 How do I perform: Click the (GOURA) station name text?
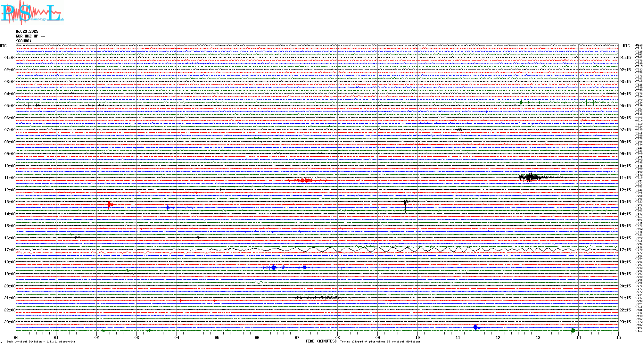click(x=24, y=41)
